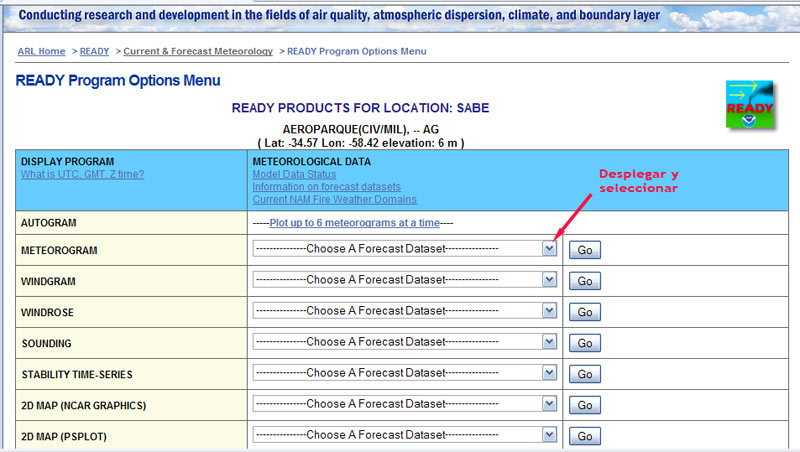Click Go for the WINDROSE row

pos(585,312)
